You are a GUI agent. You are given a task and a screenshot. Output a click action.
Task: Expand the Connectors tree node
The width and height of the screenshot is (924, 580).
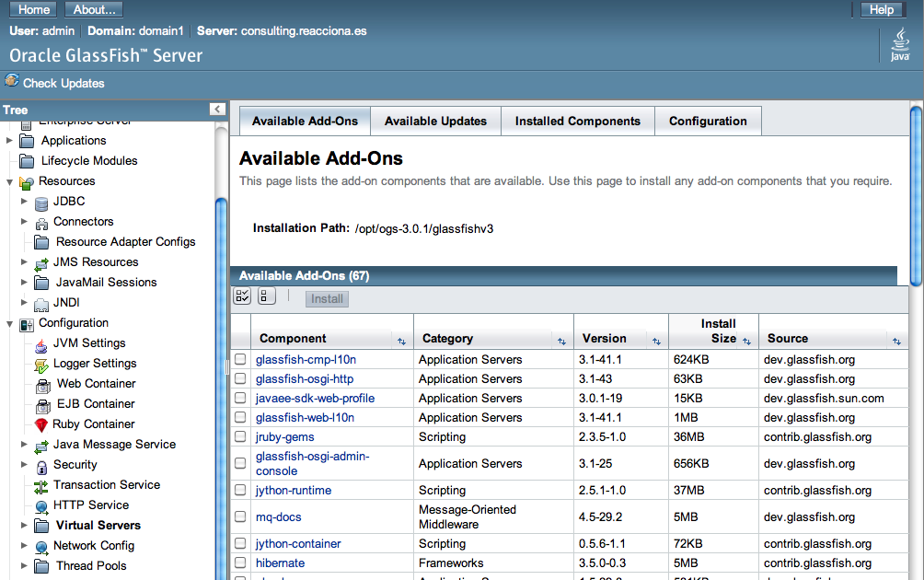coord(24,222)
